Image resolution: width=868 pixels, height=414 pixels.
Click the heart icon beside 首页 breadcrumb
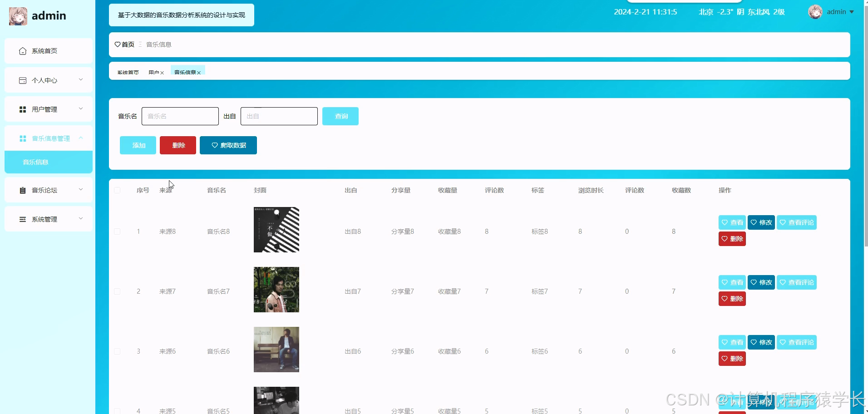(118, 44)
